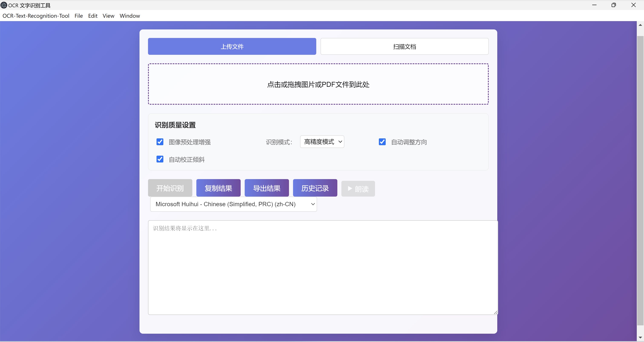The image size is (644, 342).
Task: Uncheck 图像预处理增强 checkbox
Action: tap(160, 142)
